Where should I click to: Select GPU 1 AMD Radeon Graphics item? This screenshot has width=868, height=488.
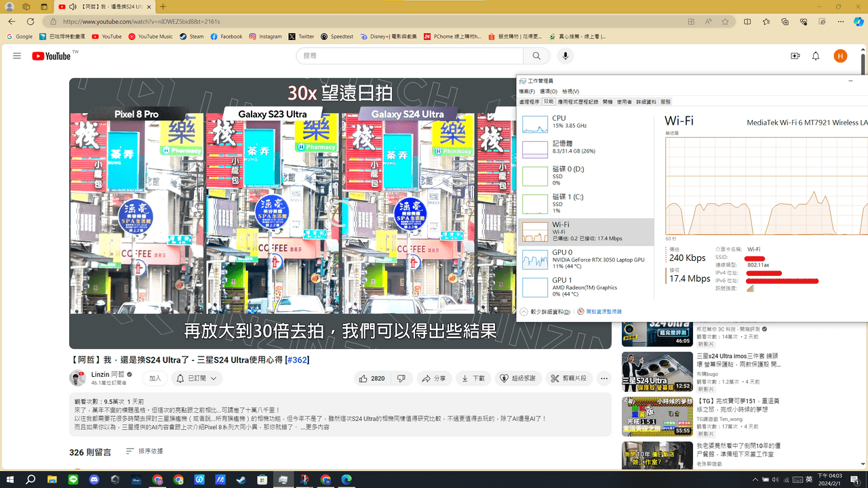pos(587,287)
